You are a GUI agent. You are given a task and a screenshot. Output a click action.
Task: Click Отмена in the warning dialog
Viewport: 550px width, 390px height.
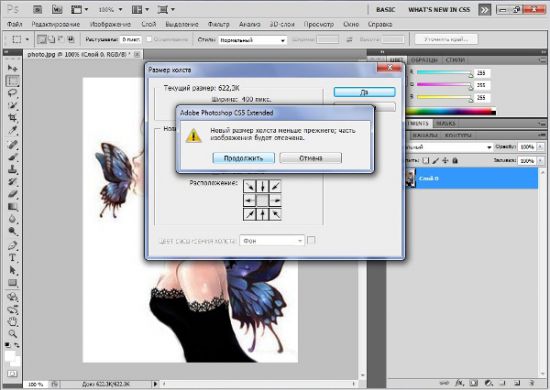pos(310,158)
